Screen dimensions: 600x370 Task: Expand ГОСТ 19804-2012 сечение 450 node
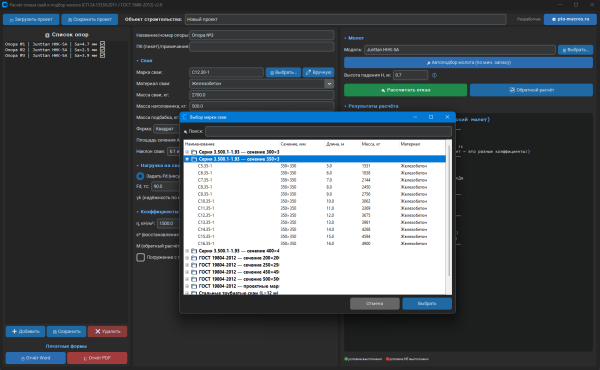click(187, 272)
